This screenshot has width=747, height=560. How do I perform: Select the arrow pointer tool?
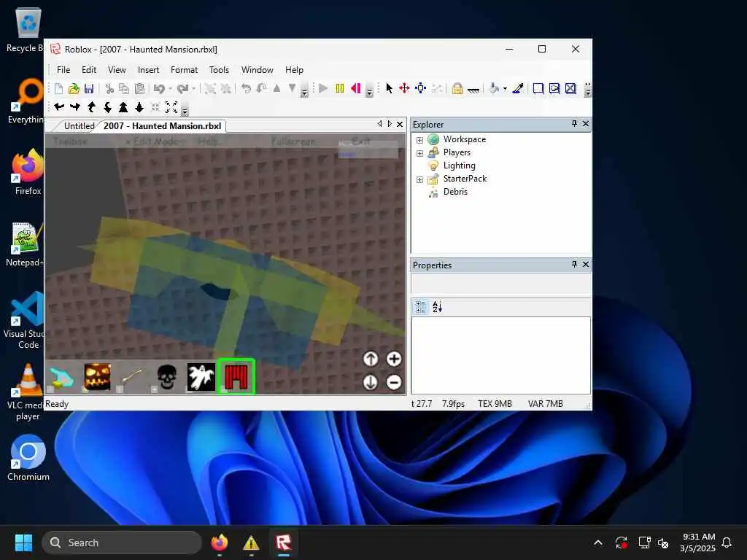[x=390, y=88]
